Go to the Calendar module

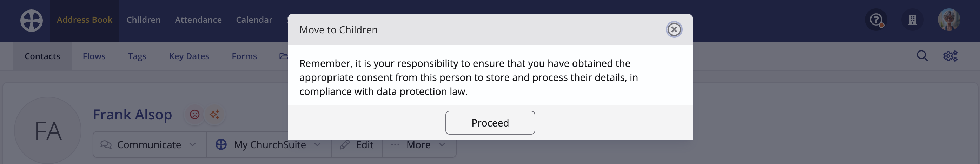(254, 20)
